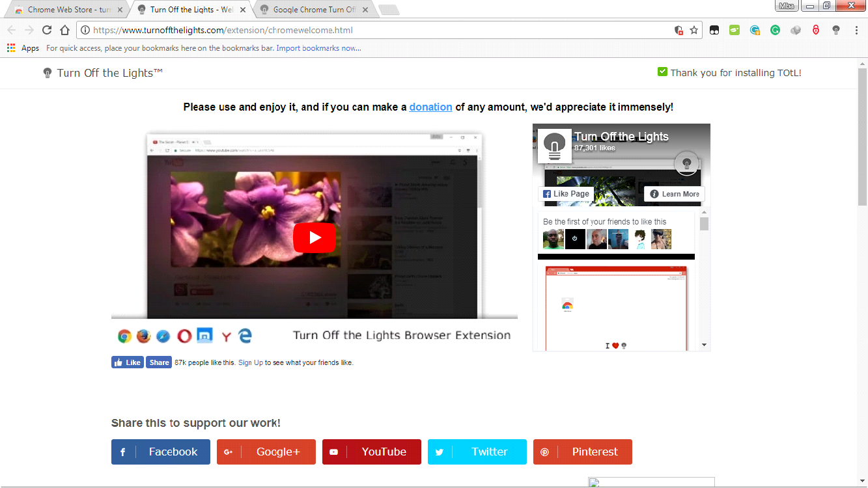Click the 'Share this to support our work!' heading

click(x=196, y=423)
